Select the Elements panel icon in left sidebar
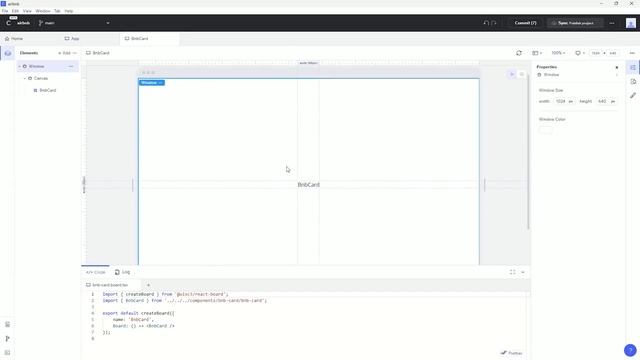Screen dimensions: 640x360 pyautogui.click(x=8, y=53)
